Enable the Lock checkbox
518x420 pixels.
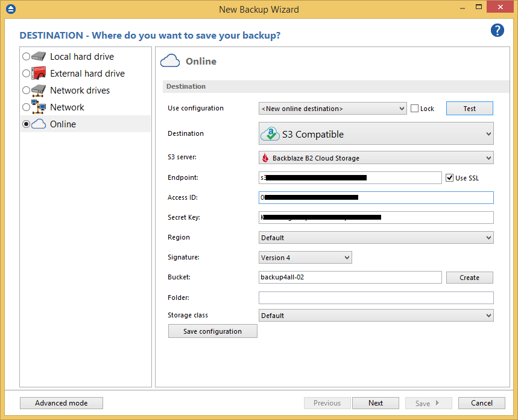pyautogui.click(x=414, y=109)
